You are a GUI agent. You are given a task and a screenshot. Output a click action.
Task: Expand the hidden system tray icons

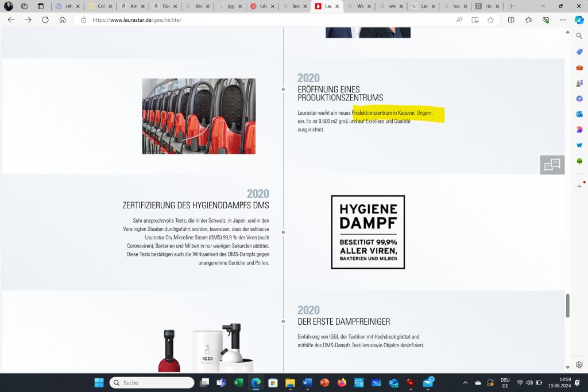465,383
